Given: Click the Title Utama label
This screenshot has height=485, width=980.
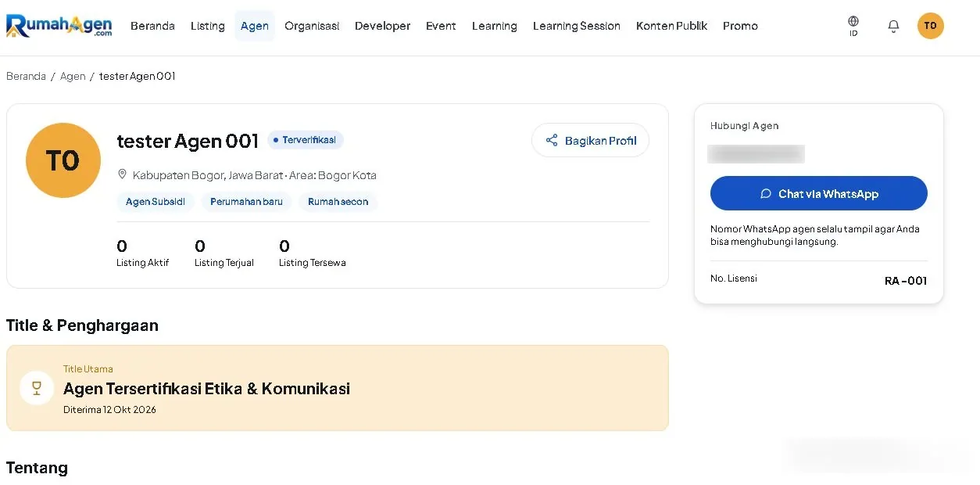Looking at the screenshot, I should click(x=88, y=369).
